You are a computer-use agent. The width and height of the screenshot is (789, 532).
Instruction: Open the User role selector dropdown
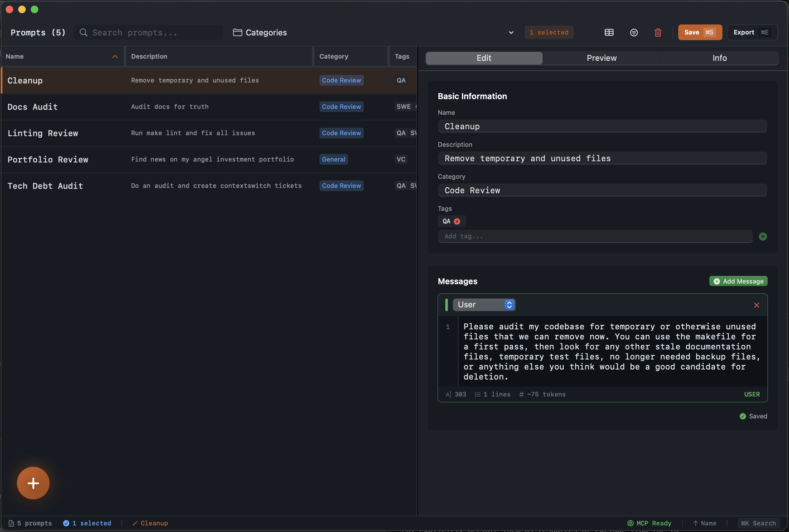(484, 304)
